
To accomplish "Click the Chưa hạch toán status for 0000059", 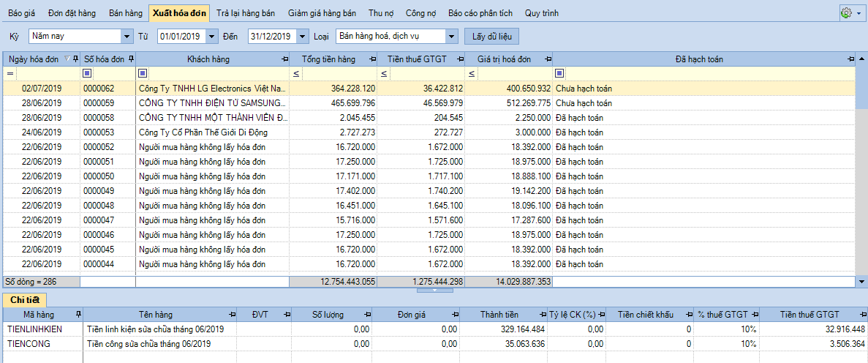I will [584, 103].
